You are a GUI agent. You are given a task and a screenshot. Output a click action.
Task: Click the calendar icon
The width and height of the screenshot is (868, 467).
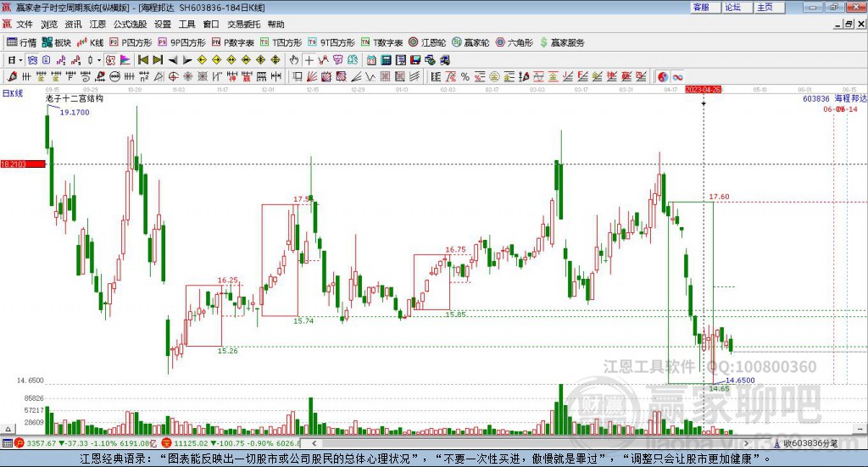[x=371, y=60]
